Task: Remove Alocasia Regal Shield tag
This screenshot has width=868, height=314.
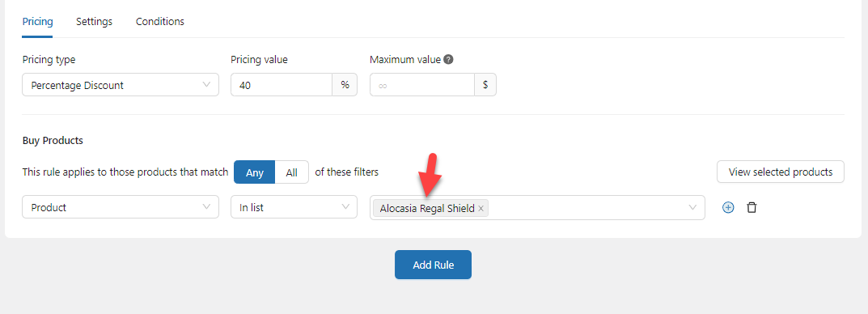Action: click(481, 208)
